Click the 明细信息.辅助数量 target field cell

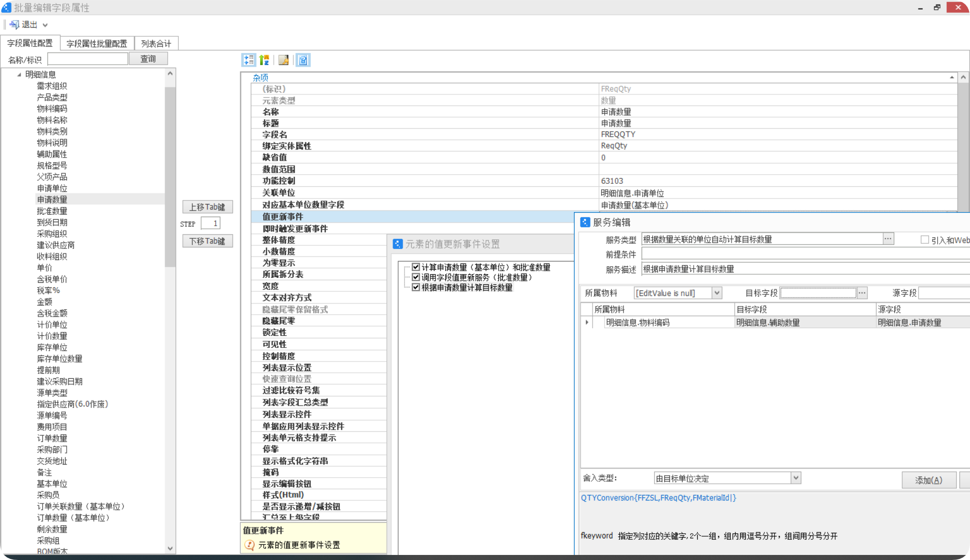tap(805, 322)
